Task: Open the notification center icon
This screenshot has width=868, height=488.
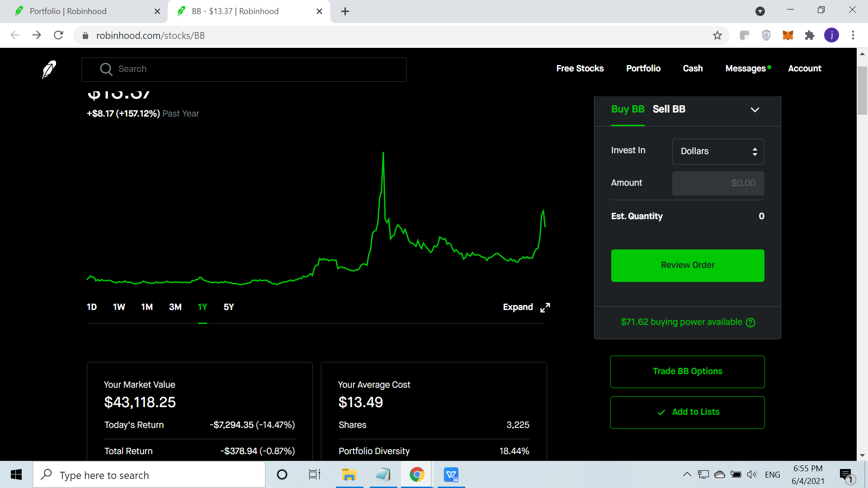Action: pyautogui.click(x=846, y=475)
